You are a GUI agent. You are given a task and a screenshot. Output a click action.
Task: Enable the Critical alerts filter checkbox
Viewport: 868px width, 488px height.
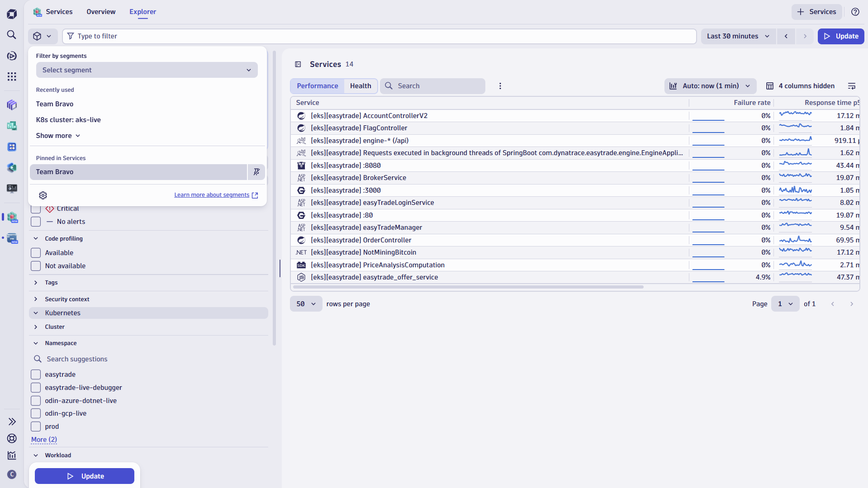35,208
